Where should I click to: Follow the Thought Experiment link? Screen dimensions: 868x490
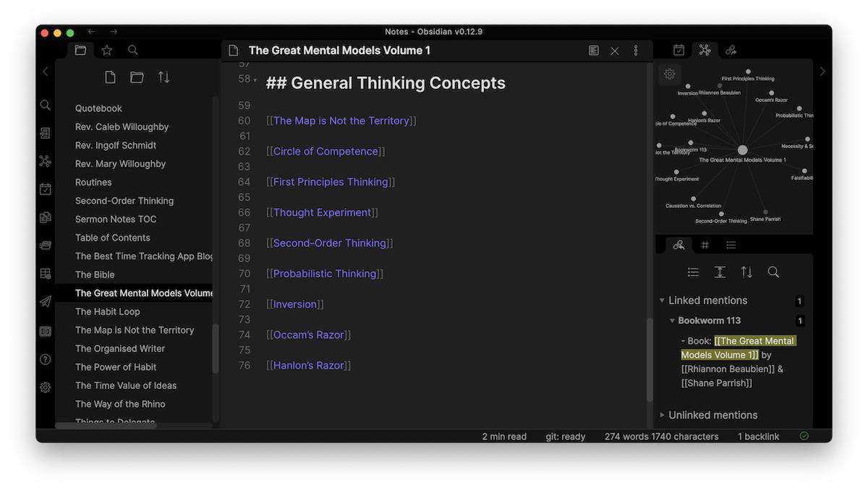coord(322,212)
